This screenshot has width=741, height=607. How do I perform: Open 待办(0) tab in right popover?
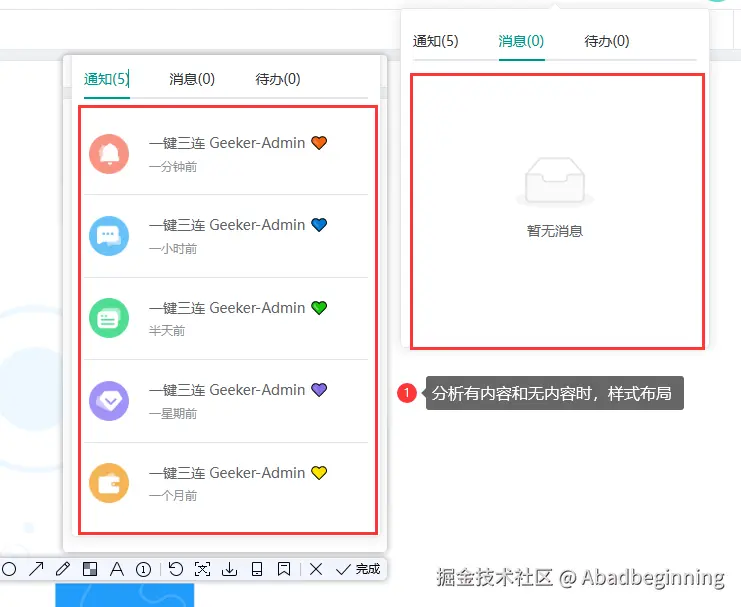click(607, 41)
